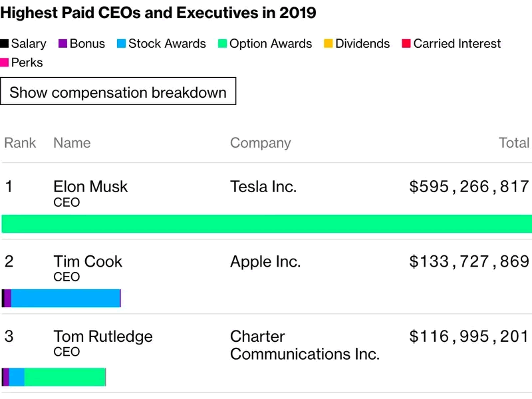Screen dimensions: 532x399
Task: Click the Name column header
Action: click(72, 143)
